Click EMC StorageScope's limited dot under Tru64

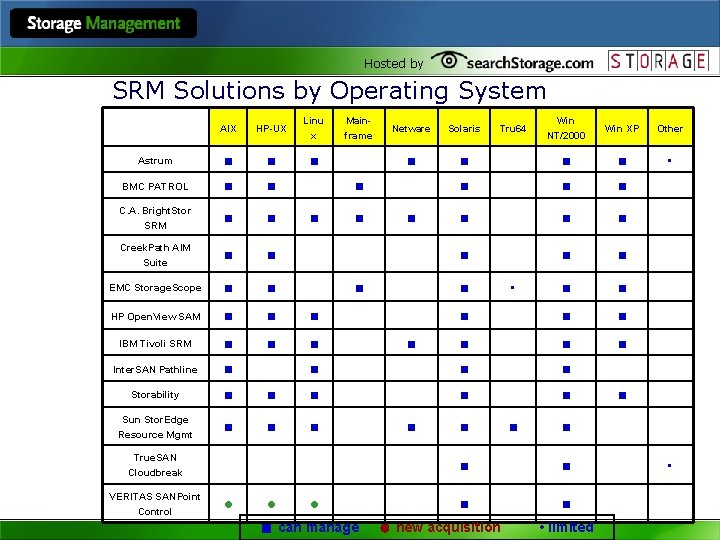coord(512,287)
